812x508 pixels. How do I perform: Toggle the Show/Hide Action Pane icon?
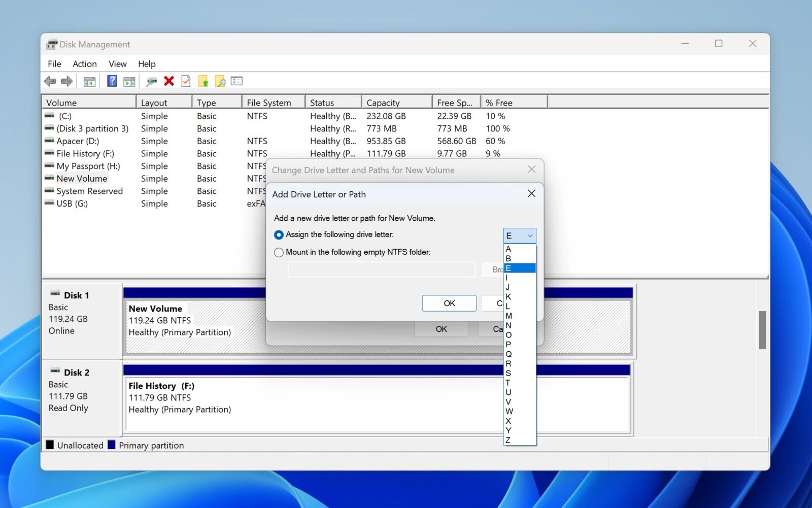[129, 81]
